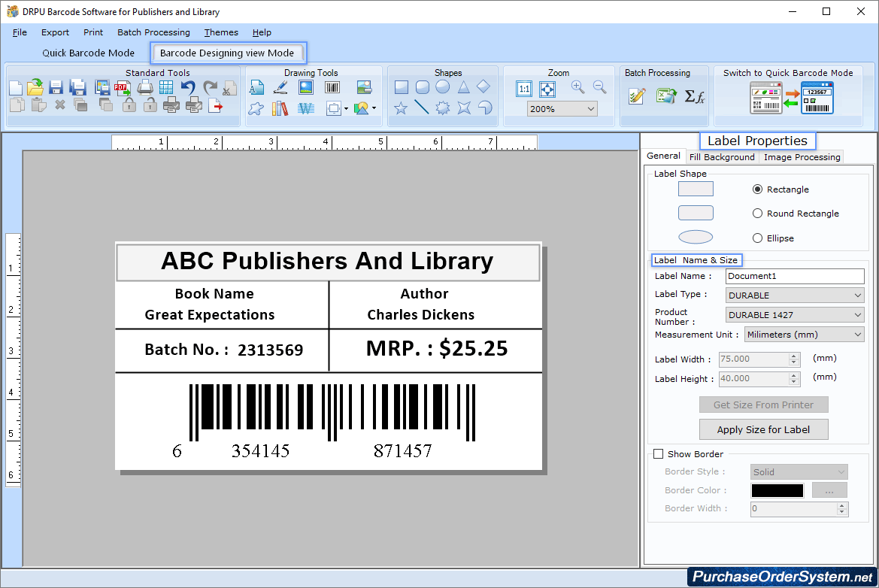Click the Undo arrow icon
Viewport: 879px width, 588px height.
pyautogui.click(x=188, y=87)
